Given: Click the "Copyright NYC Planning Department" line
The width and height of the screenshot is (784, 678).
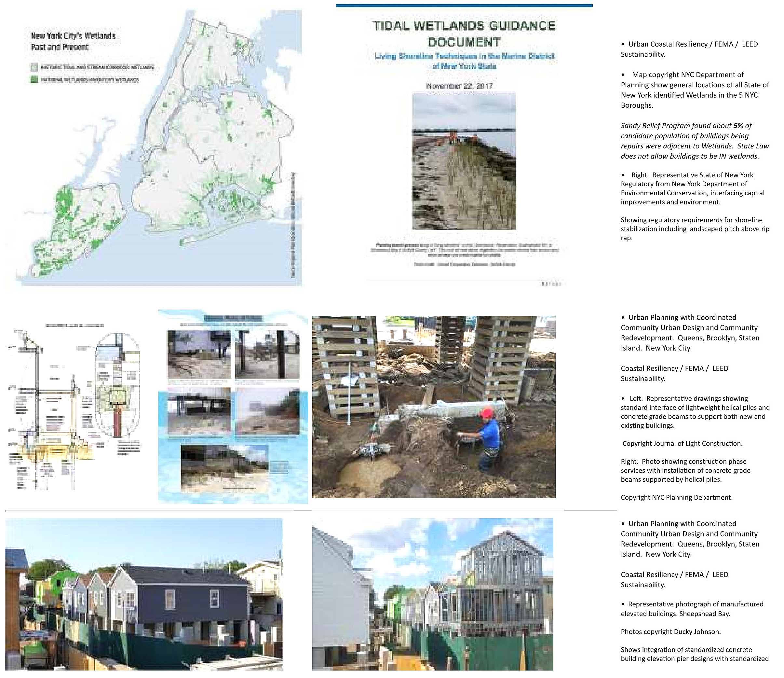Looking at the screenshot, I should [677, 497].
